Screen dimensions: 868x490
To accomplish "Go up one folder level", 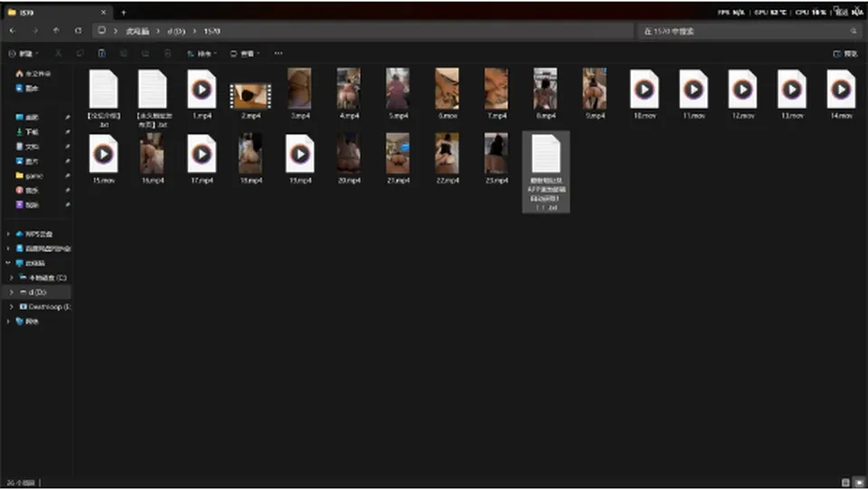I will (x=56, y=31).
